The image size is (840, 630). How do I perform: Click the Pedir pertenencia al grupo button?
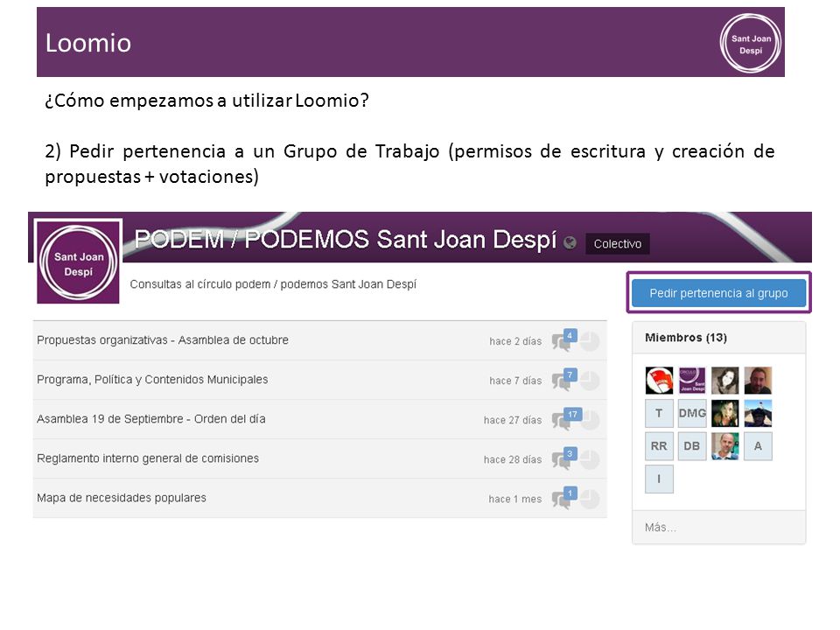(718, 293)
